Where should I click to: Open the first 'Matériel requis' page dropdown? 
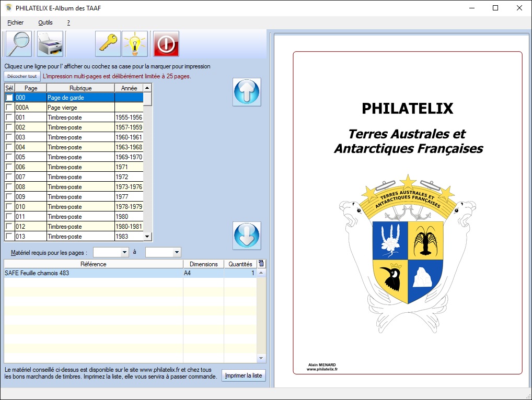[124, 252]
